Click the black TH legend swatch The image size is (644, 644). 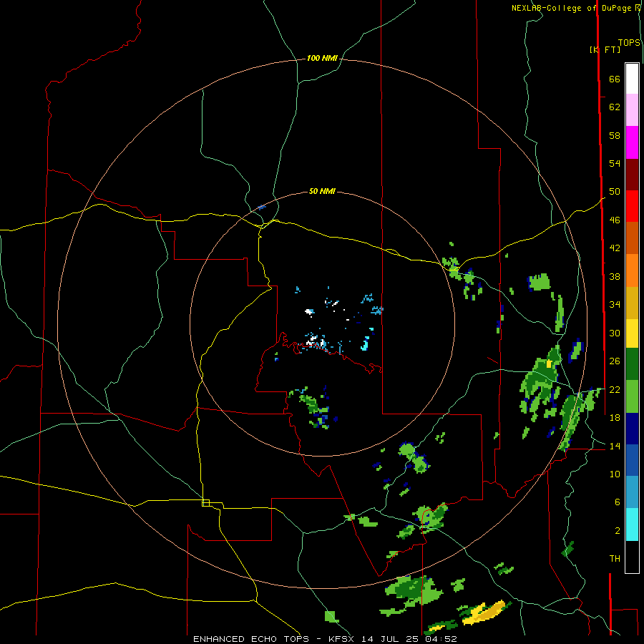coord(632,557)
